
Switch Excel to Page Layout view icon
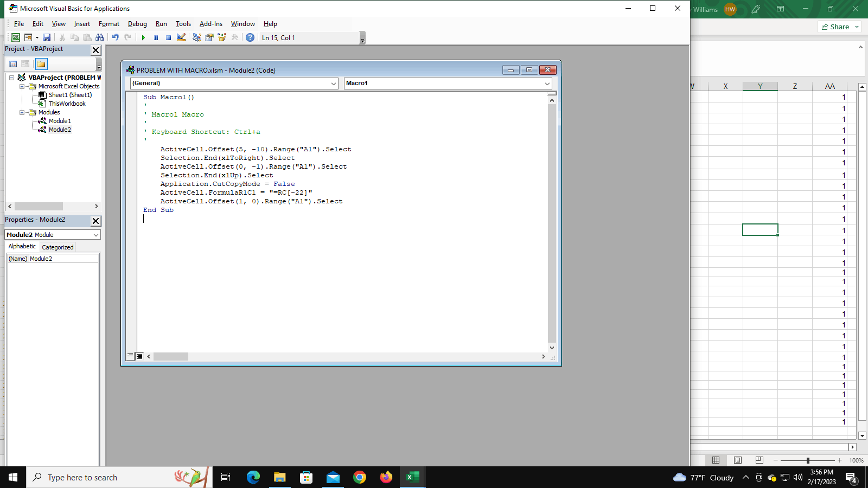click(738, 460)
